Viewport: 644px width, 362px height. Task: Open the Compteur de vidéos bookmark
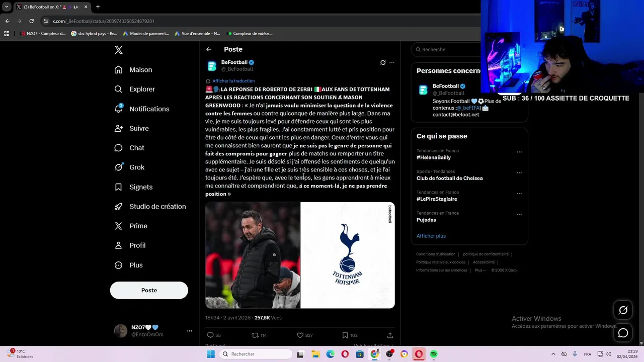tap(250, 34)
